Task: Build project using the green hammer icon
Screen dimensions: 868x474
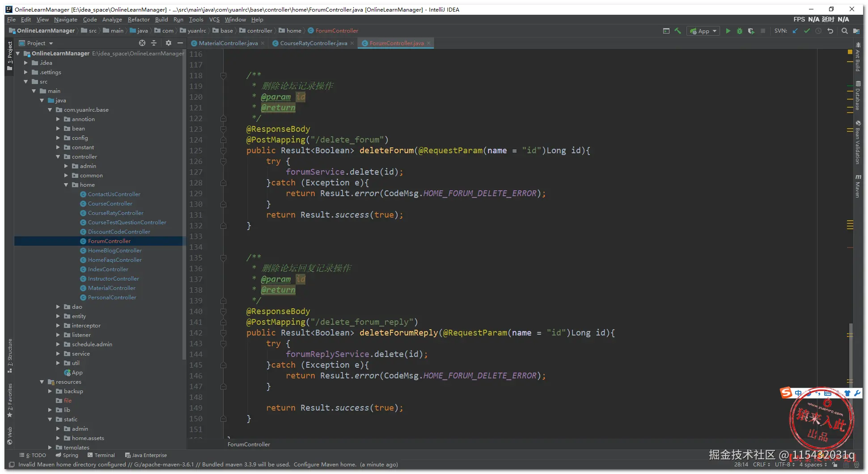Action: (x=678, y=31)
